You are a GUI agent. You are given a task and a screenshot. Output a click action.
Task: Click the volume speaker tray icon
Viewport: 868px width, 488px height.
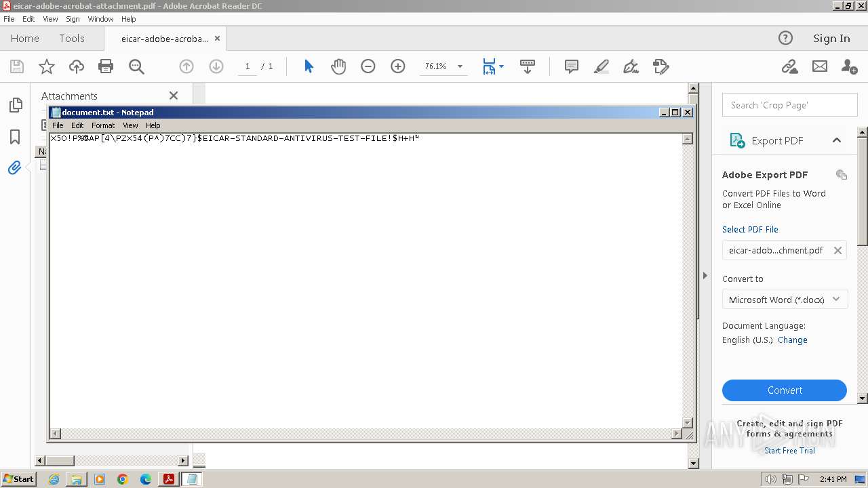coord(770,479)
